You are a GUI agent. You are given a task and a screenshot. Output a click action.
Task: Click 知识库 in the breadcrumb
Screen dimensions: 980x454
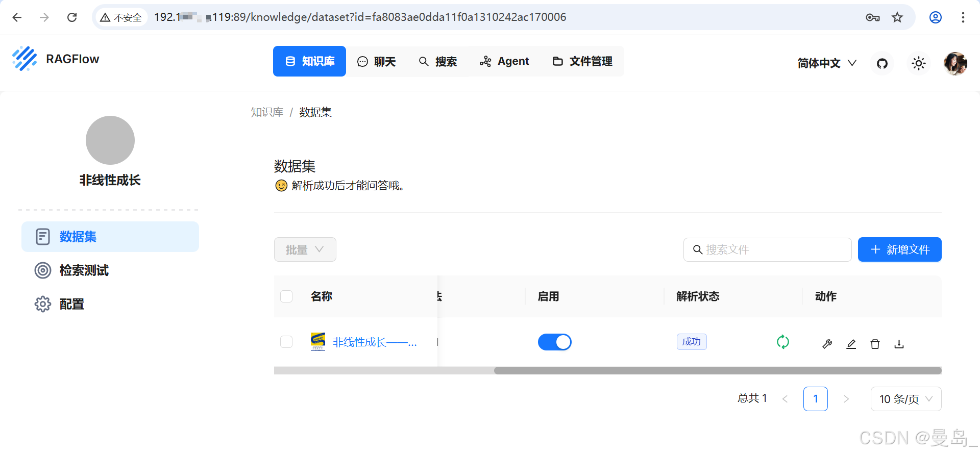267,112
